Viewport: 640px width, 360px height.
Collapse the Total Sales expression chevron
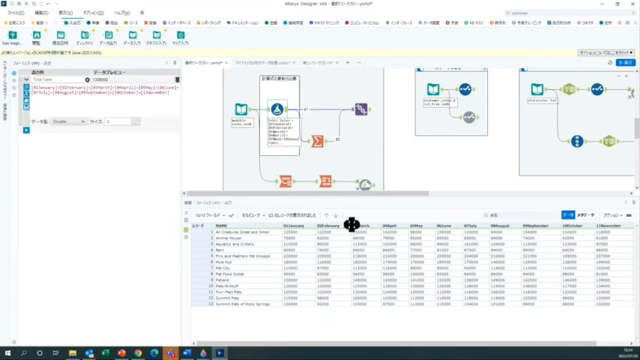point(27,80)
